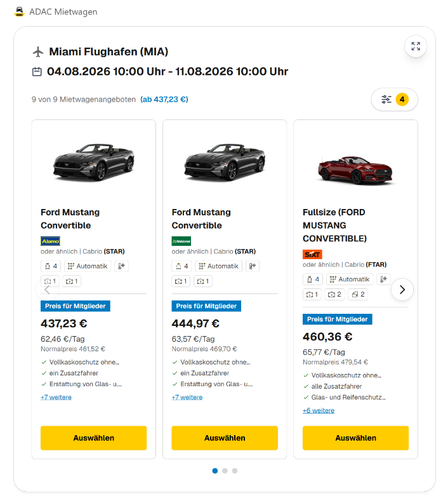Screen dimensions: 448x498
Task: Click the 'ab 437,23 €' price link
Action: tap(164, 100)
